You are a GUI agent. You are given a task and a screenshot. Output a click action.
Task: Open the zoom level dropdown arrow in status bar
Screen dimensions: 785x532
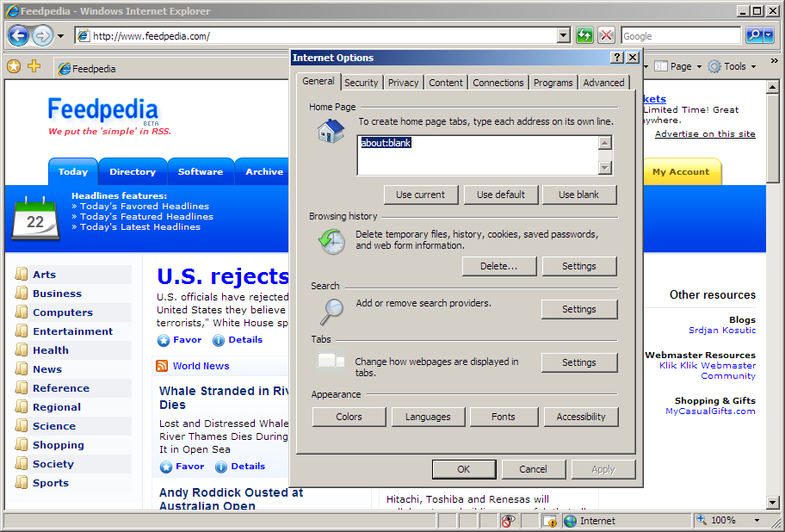click(x=757, y=521)
